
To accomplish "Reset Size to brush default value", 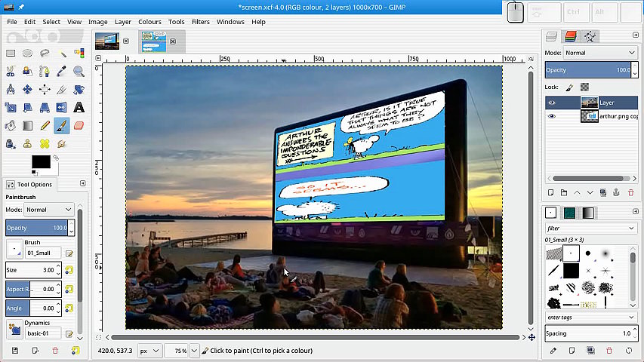I will point(69,270).
